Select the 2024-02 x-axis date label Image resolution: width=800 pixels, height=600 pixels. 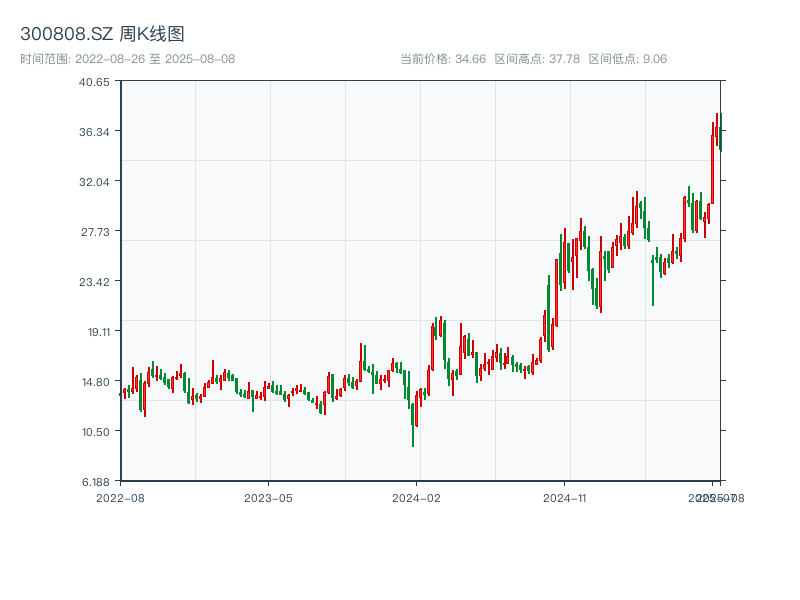tap(416, 497)
